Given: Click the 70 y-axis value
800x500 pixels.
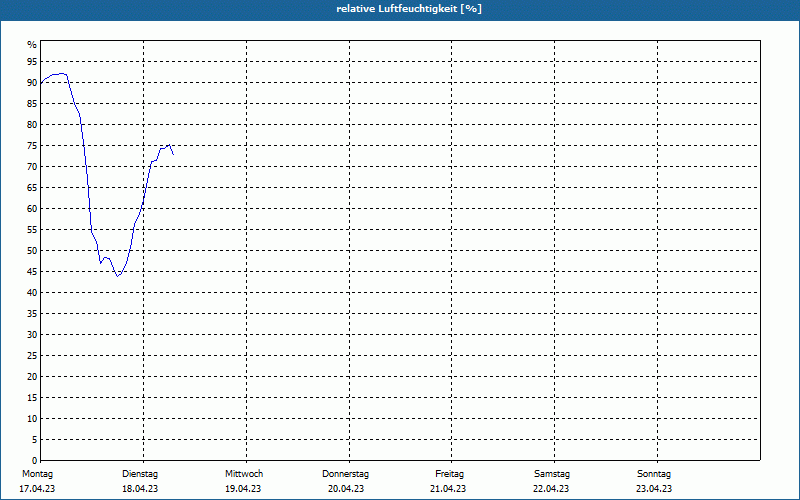Looking at the screenshot, I should [x=32, y=167].
